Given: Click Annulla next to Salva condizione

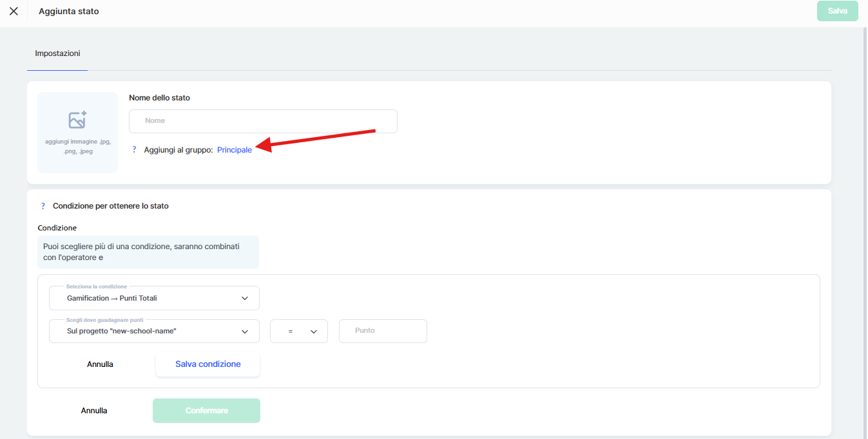Looking at the screenshot, I should coord(100,364).
